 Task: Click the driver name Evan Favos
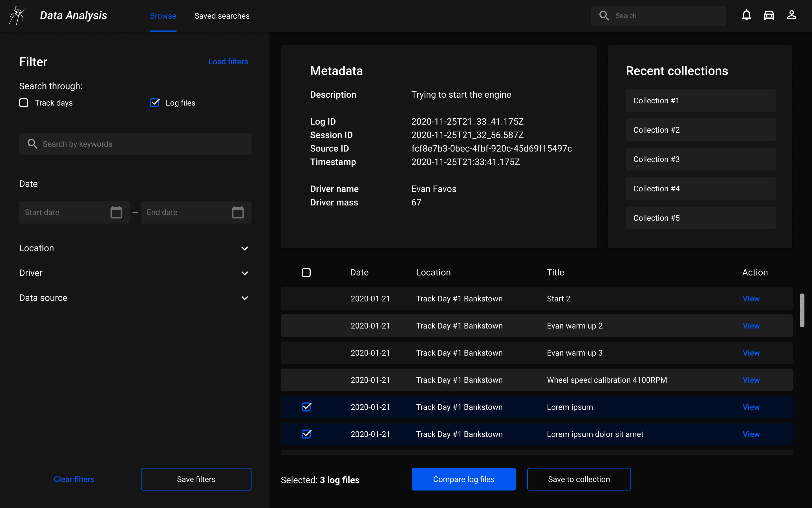pyautogui.click(x=434, y=189)
